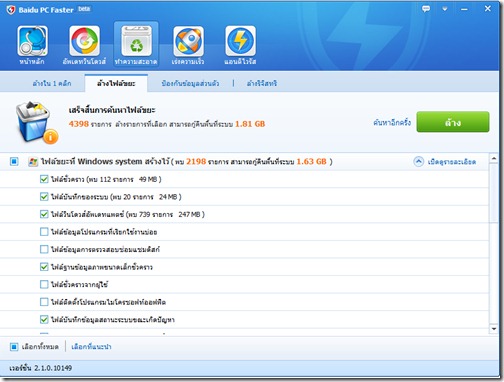
Task: Click the Baidu PC Faster shield logo
Action: pyautogui.click(x=11, y=10)
